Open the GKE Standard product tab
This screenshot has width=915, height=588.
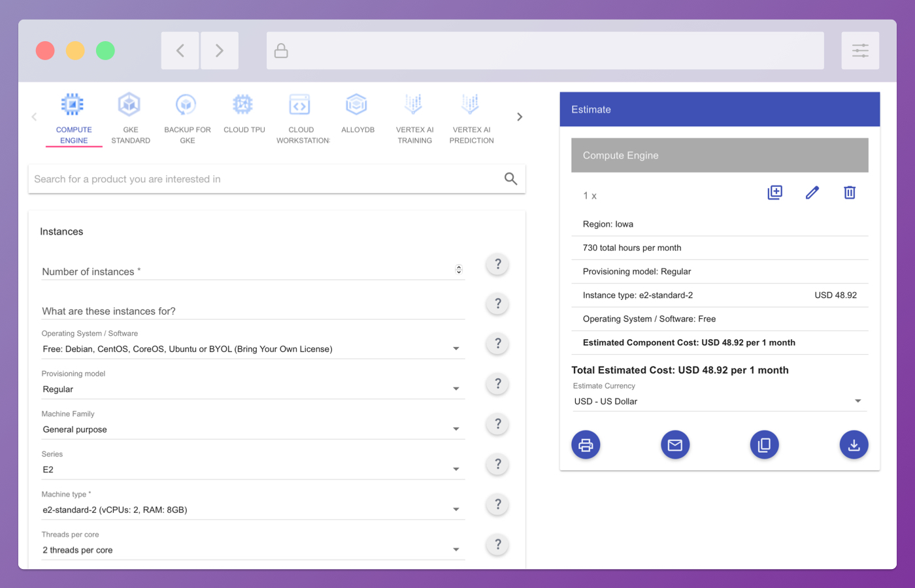coord(131,119)
